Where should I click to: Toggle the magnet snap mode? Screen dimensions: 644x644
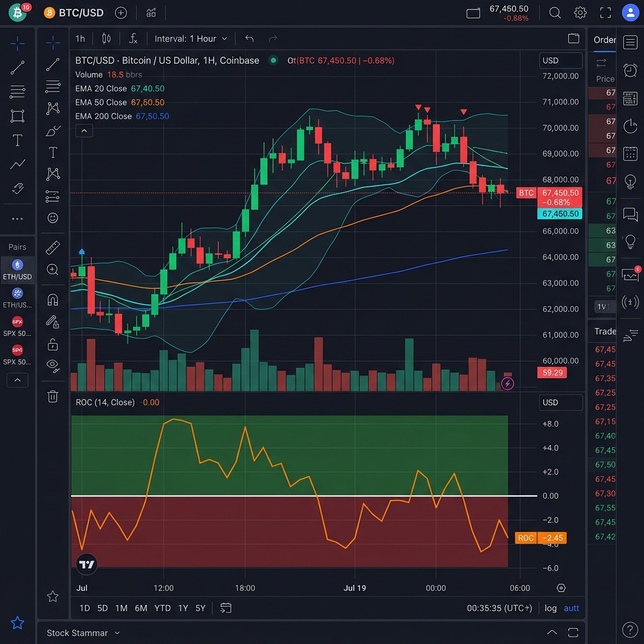(x=53, y=300)
